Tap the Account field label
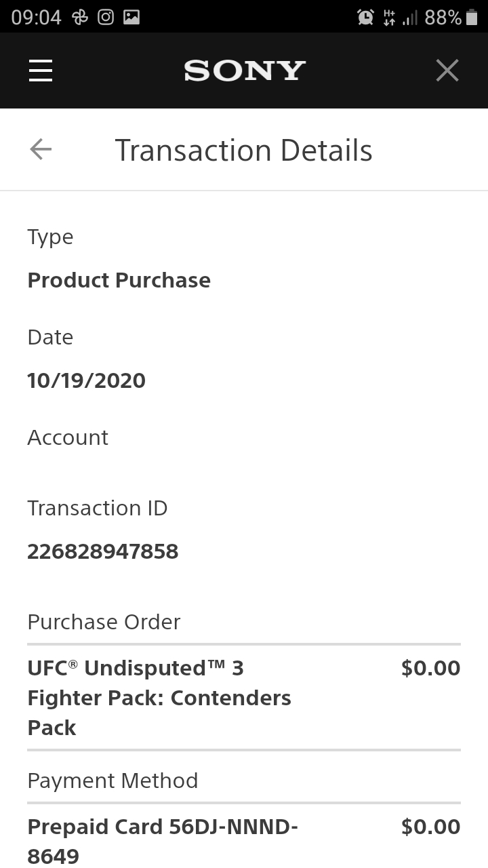Image resolution: width=488 pixels, height=868 pixels. (x=68, y=437)
